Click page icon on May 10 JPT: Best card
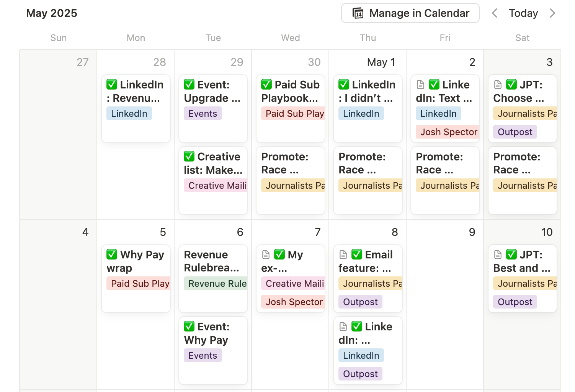Screen dimensions: 575x392 pos(498,255)
